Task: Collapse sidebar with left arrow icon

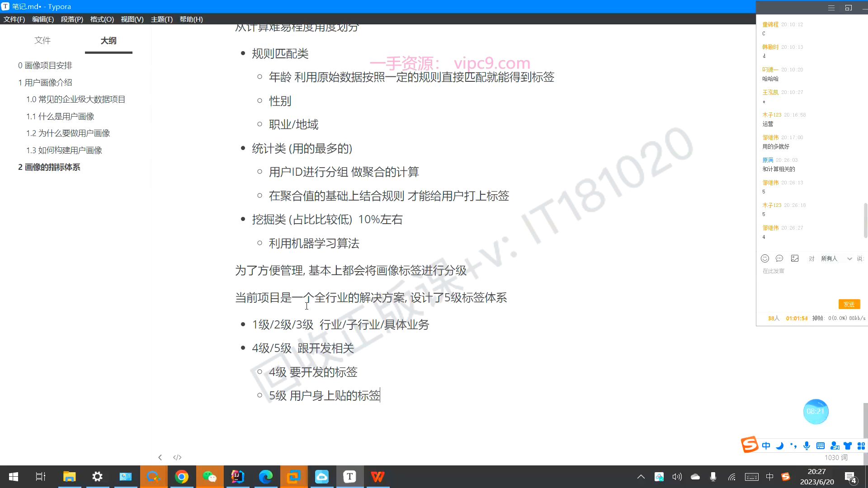Action: [x=160, y=457]
